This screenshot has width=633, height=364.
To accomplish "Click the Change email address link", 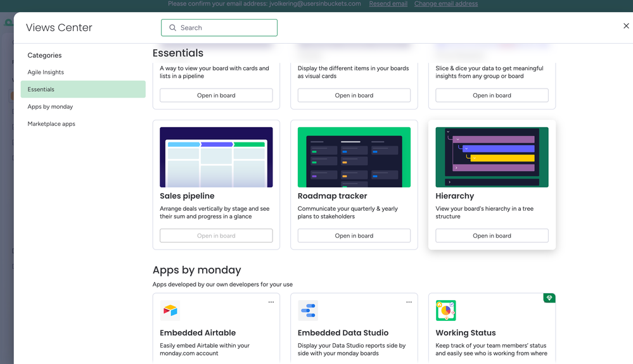I will (445, 4).
